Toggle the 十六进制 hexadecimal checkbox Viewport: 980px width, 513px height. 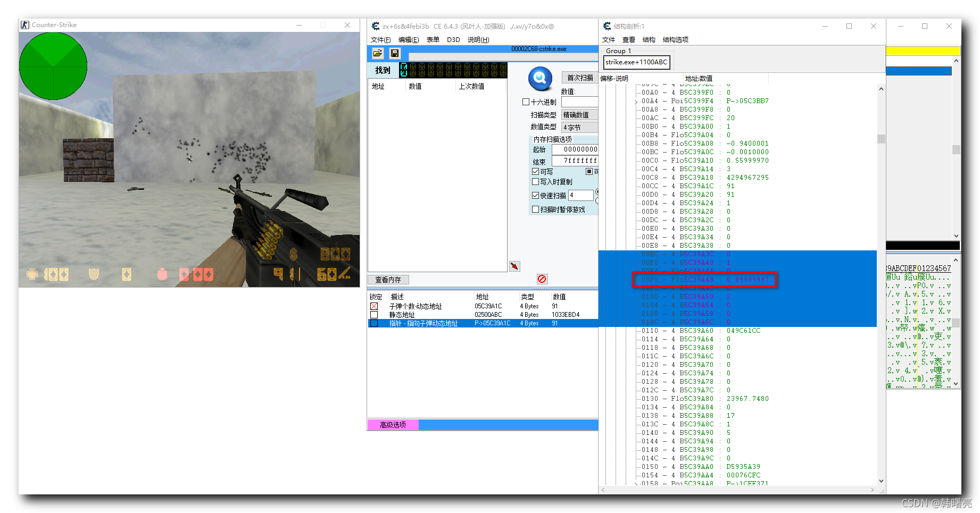click(526, 102)
